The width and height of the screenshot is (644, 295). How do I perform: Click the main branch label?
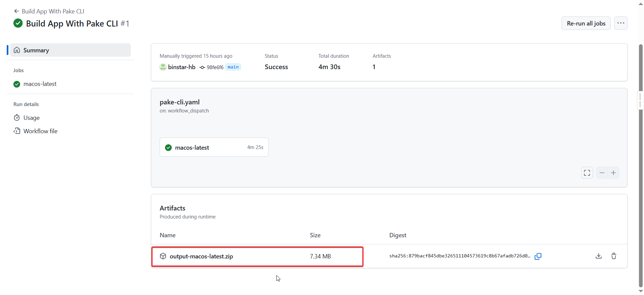pyautogui.click(x=233, y=67)
